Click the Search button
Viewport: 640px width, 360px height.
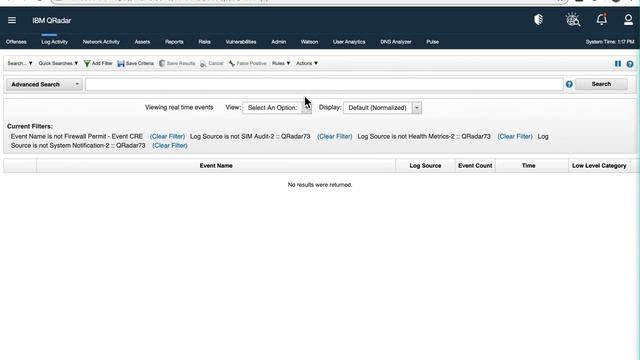[601, 84]
